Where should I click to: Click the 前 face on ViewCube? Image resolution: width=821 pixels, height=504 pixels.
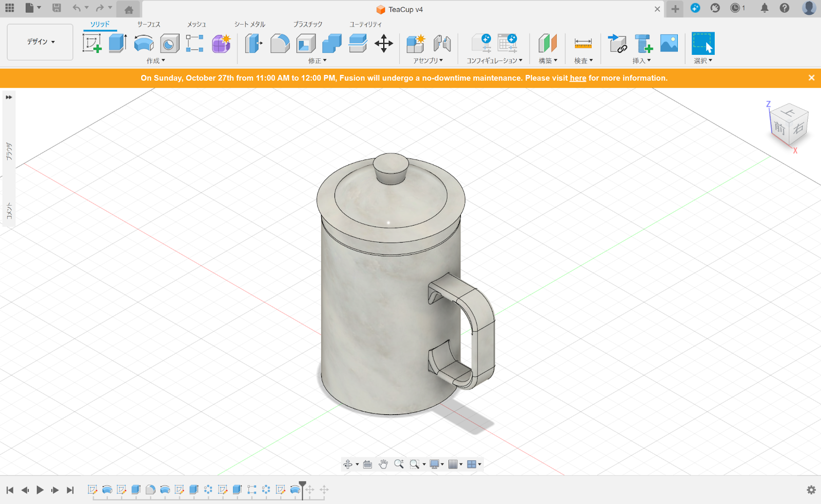tap(780, 128)
